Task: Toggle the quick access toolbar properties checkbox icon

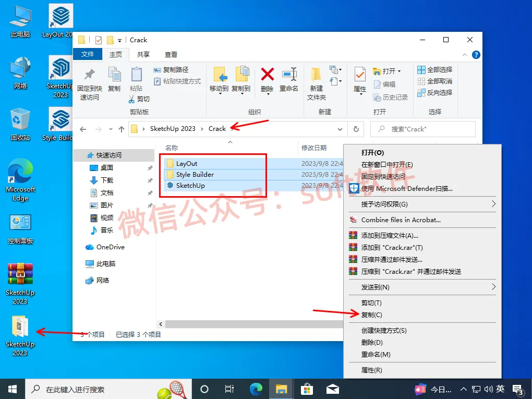Action: point(99,40)
